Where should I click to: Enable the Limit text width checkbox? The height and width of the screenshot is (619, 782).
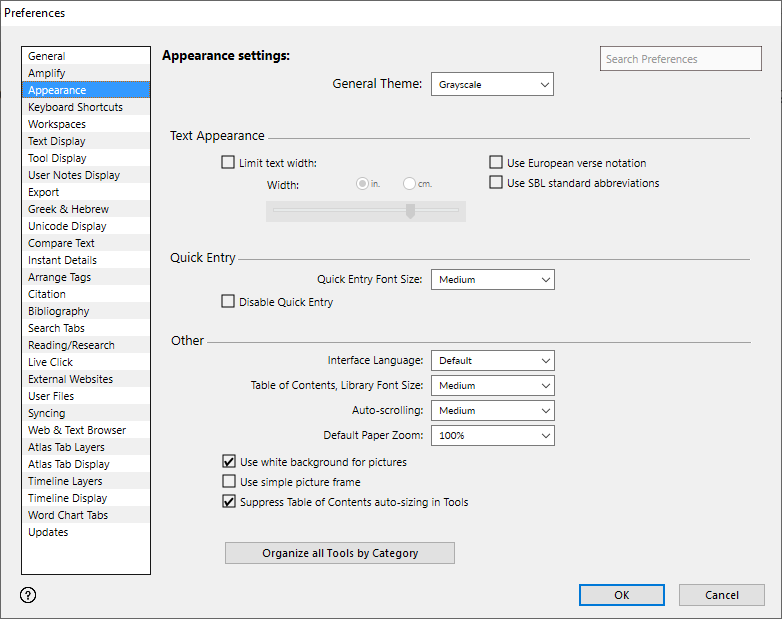(x=228, y=163)
